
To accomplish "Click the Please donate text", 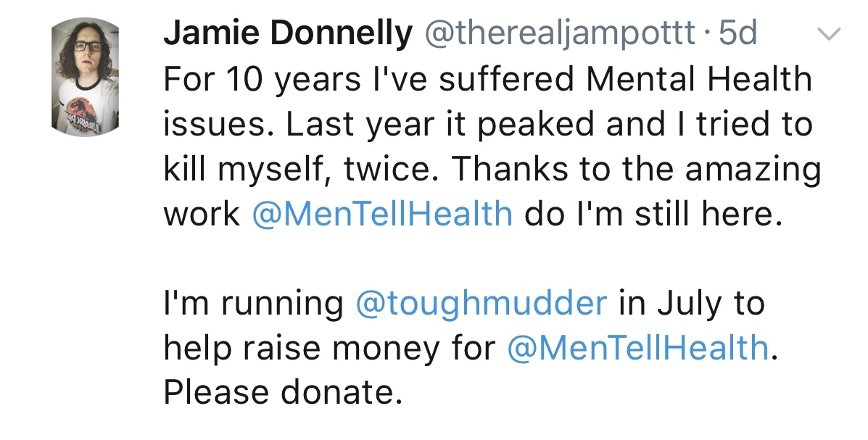I will (x=282, y=393).
